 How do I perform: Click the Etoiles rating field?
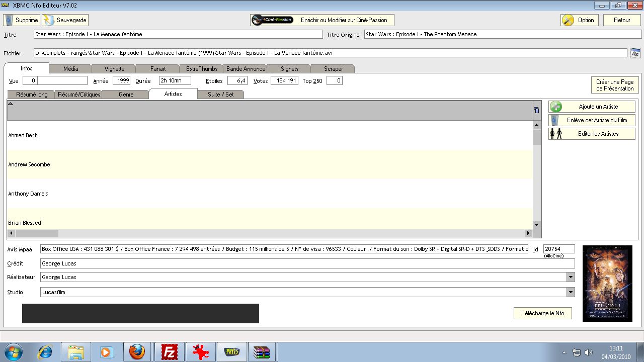[237, 80]
